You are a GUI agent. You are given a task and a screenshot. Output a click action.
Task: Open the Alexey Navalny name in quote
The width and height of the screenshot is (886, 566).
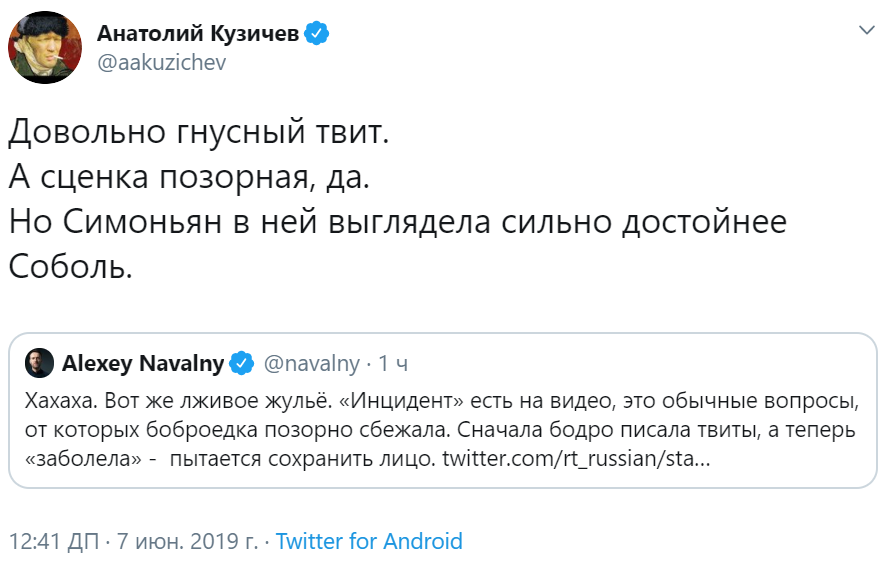tap(143, 364)
